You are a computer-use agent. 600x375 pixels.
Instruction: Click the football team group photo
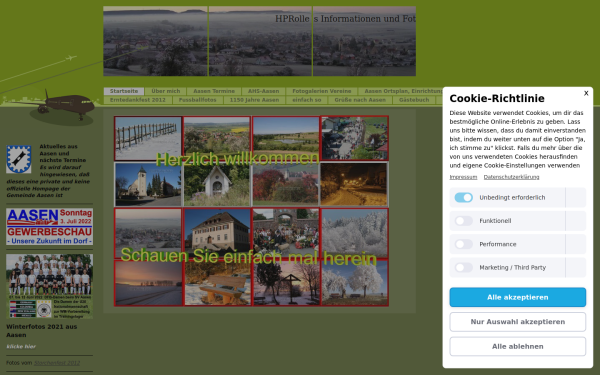coord(49,286)
